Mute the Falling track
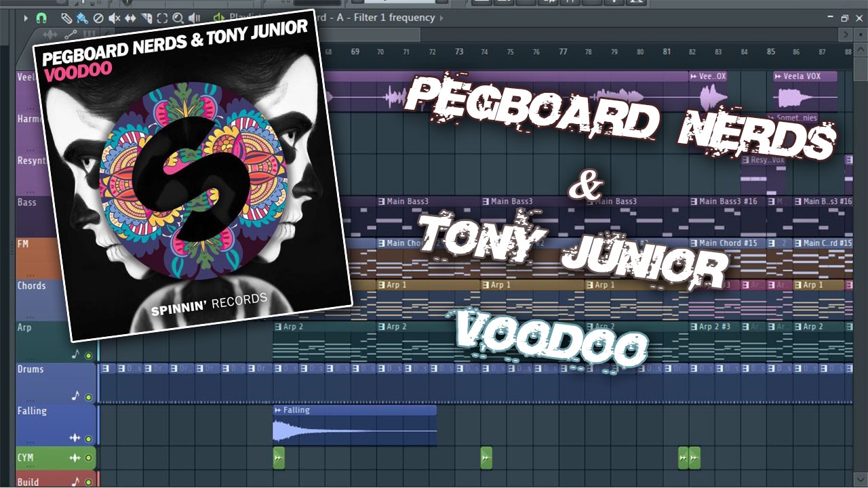The width and height of the screenshot is (868, 488). 88,439
